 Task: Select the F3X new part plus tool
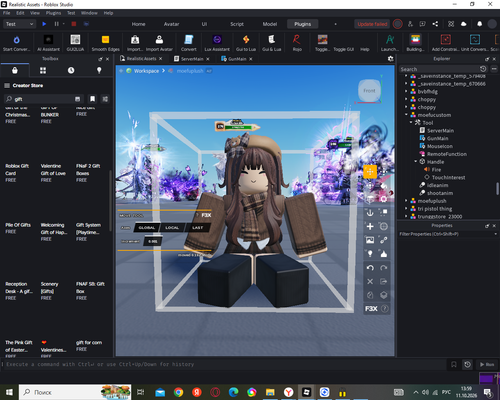(x=370, y=226)
